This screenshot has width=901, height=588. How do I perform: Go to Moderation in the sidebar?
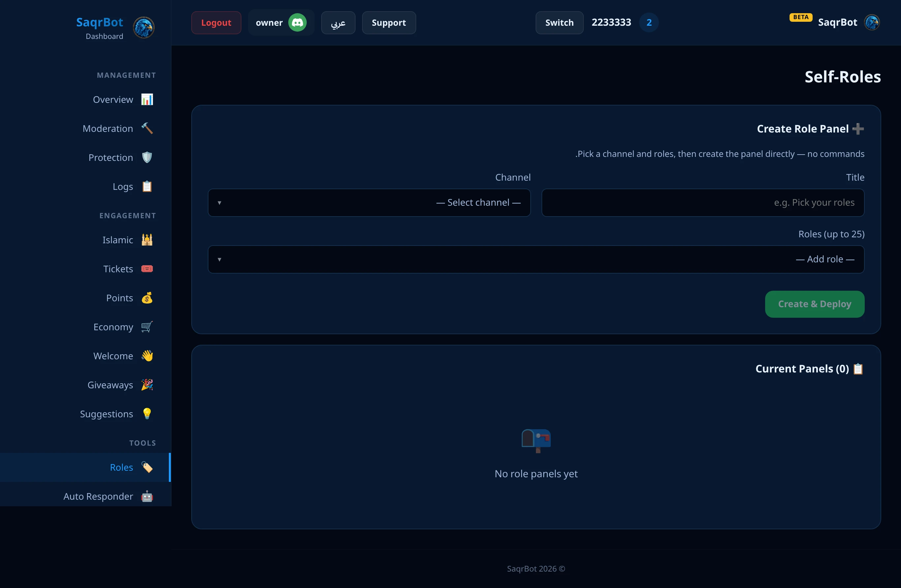pyautogui.click(x=85, y=129)
